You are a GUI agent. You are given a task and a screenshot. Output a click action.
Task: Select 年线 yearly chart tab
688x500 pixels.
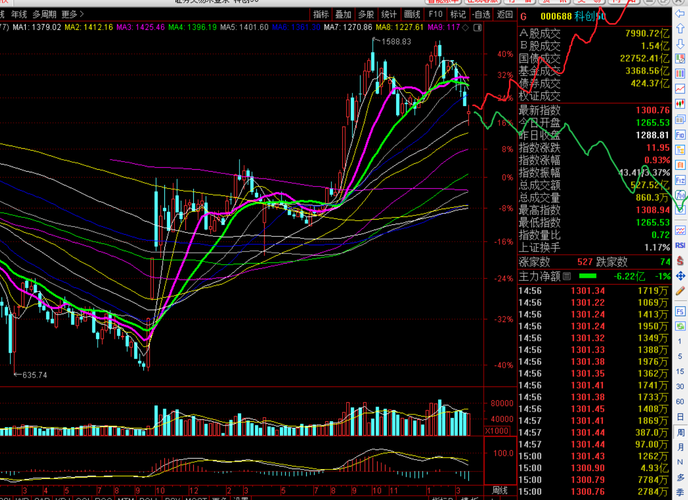(x=19, y=14)
